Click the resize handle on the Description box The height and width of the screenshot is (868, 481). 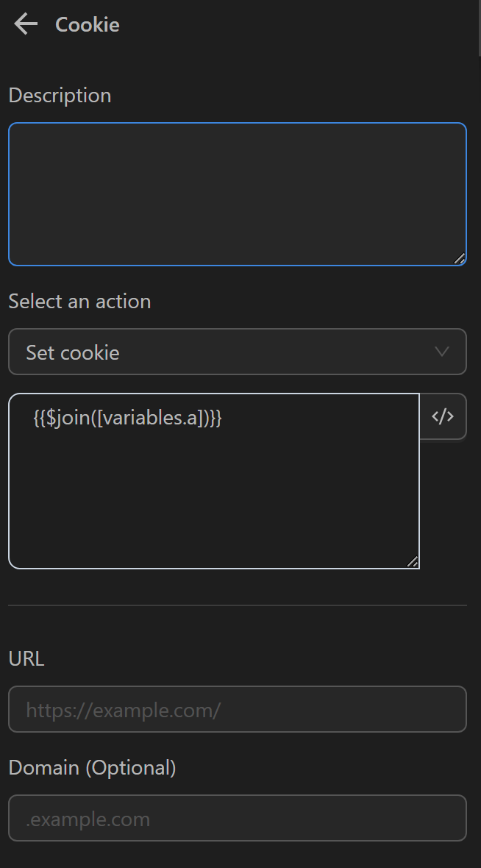pyautogui.click(x=460, y=258)
